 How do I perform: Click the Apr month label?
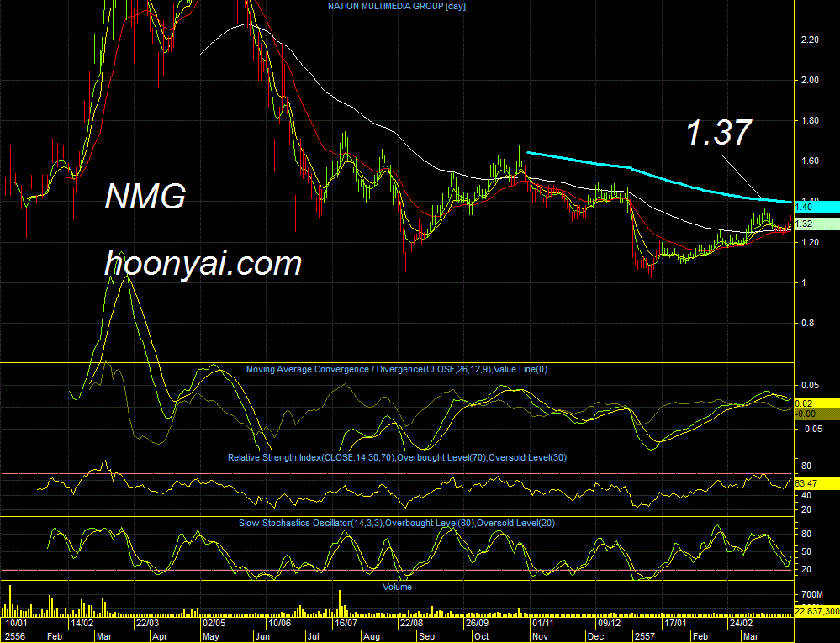coord(160,636)
